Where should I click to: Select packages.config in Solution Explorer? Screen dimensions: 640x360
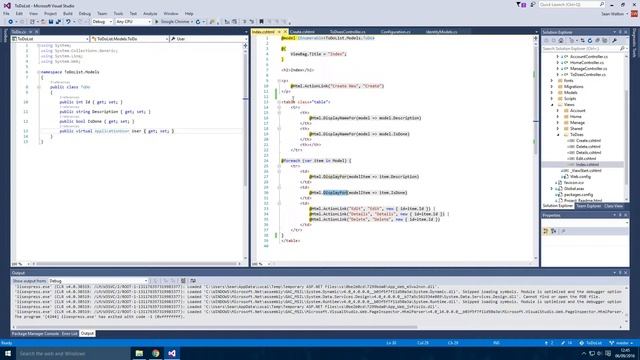578,195
